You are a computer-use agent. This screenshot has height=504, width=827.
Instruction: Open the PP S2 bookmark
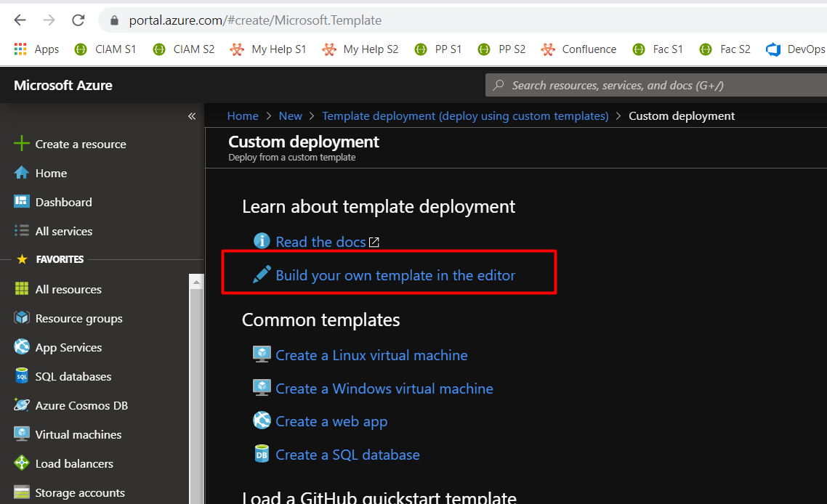[x=501, y=49]
